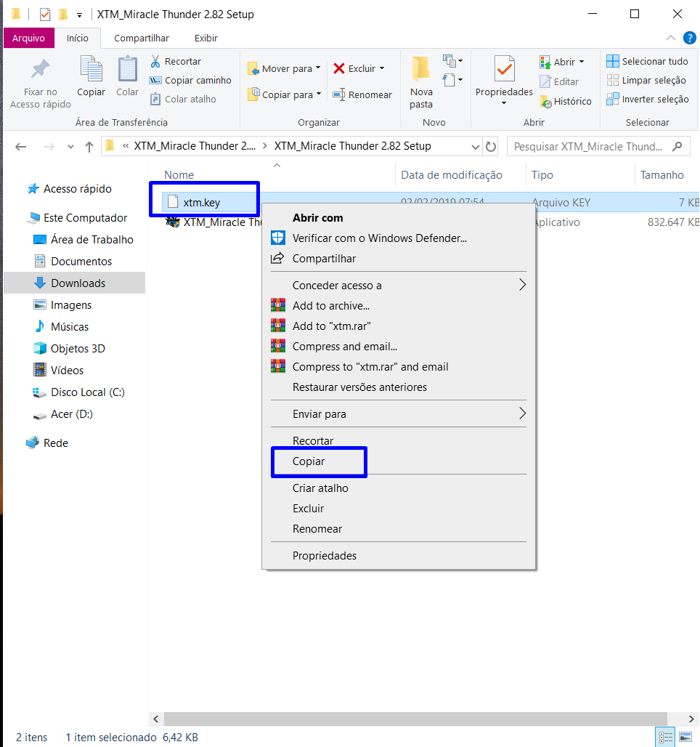Choose Copiar in the context menu

pos(309,461)
